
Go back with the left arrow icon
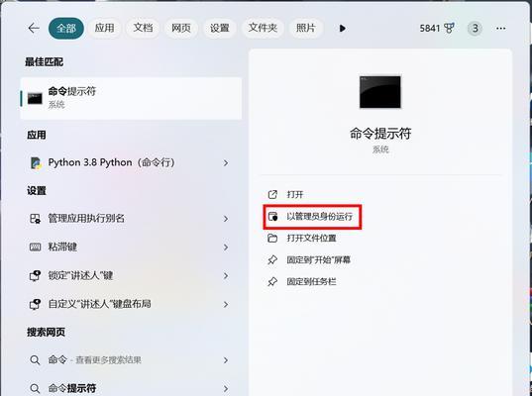pos(34,28)
